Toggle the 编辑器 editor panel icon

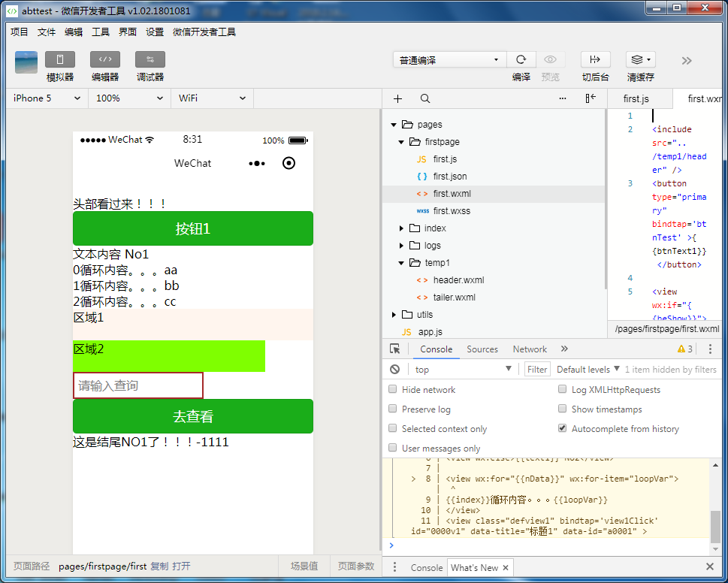pyautogui.click(x=105, y=60)
